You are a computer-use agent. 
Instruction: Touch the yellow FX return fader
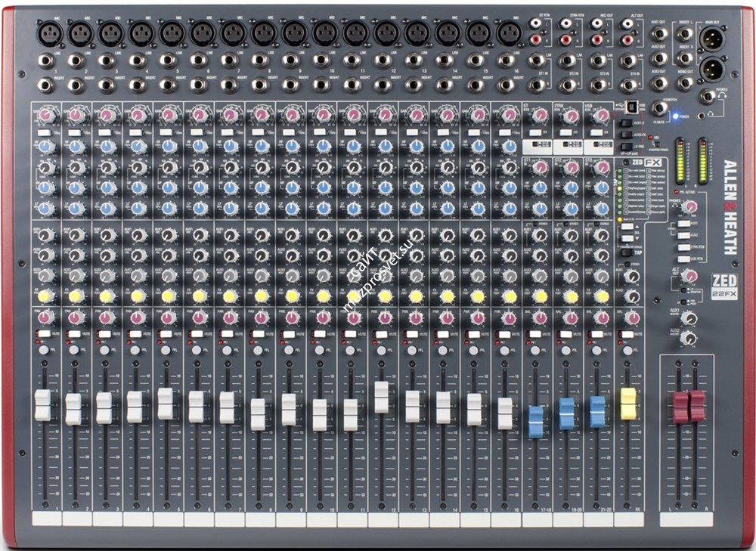click(x=627, y=403)
